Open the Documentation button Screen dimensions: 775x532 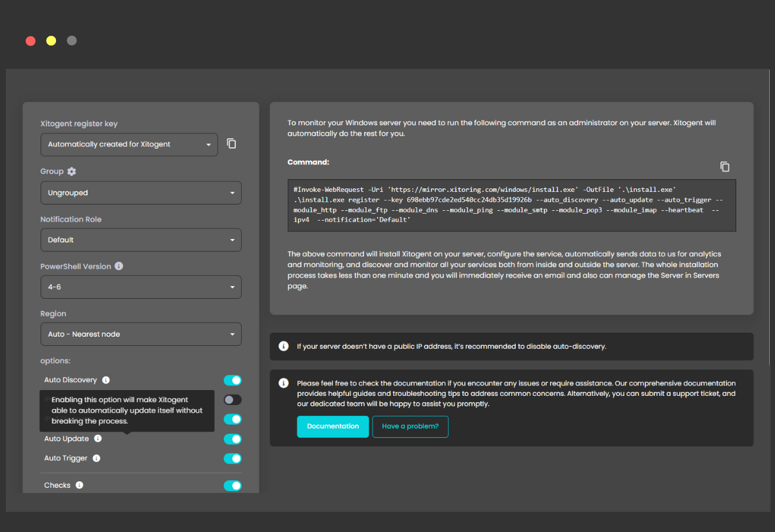tap(333, 427)
